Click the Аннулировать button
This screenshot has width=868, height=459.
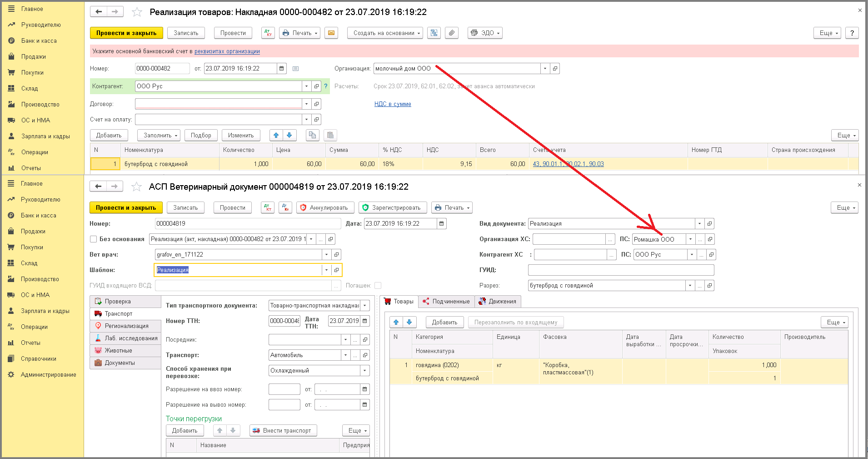pyautogui.click(x=325, y=207)
